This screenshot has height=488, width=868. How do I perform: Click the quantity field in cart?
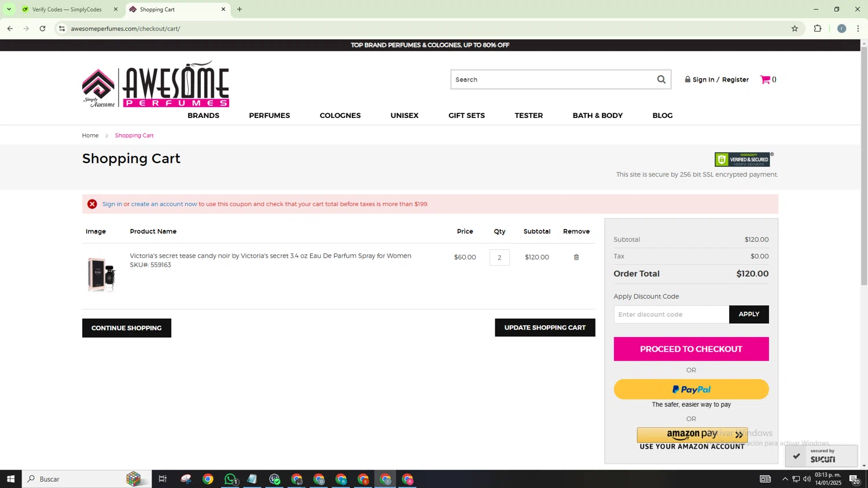click(x=499, y=257)
